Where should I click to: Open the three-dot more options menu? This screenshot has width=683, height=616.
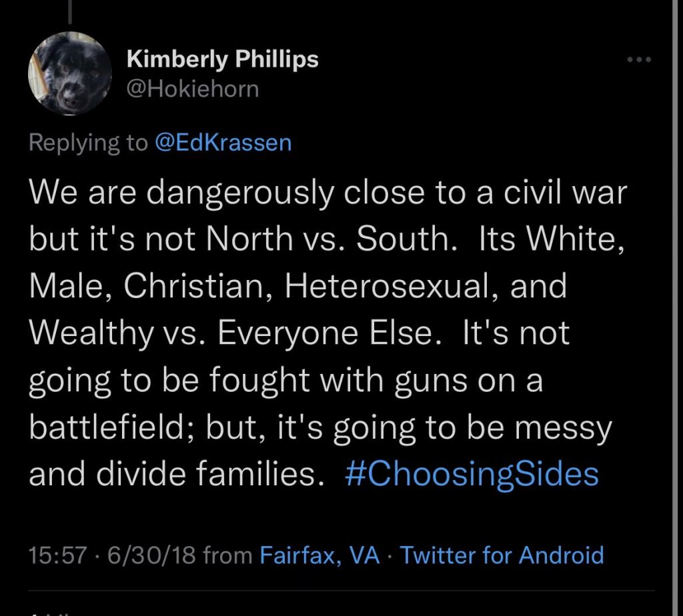pos(639,59)
